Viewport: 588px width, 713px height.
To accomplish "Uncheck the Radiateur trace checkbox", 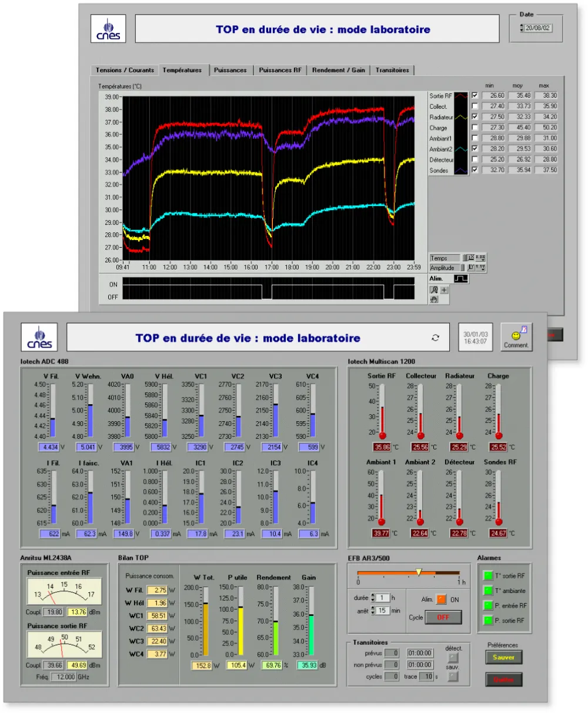I will (x=475, y=116).
